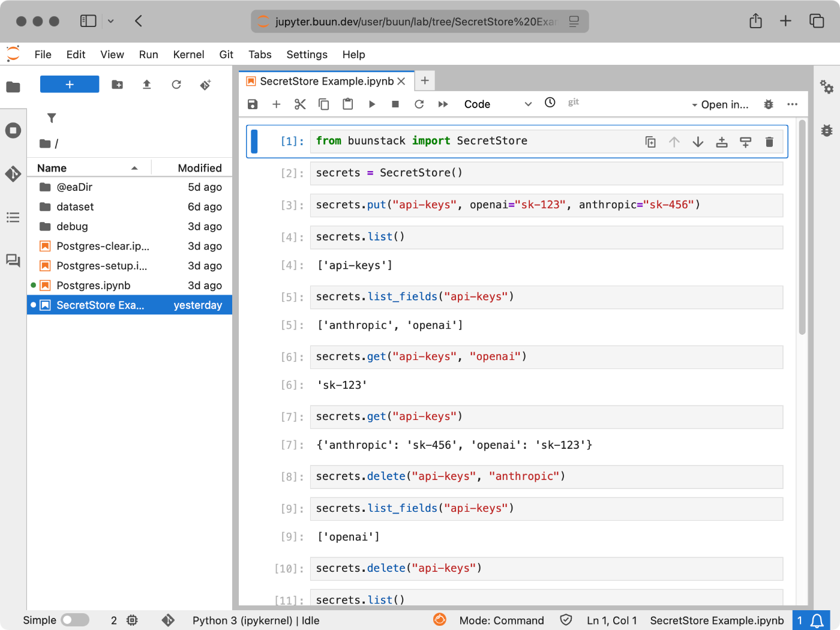Image resolution: width=840 pixels, height=630 pixels.
Task: Sort files by Name column header
Action: 88,168
